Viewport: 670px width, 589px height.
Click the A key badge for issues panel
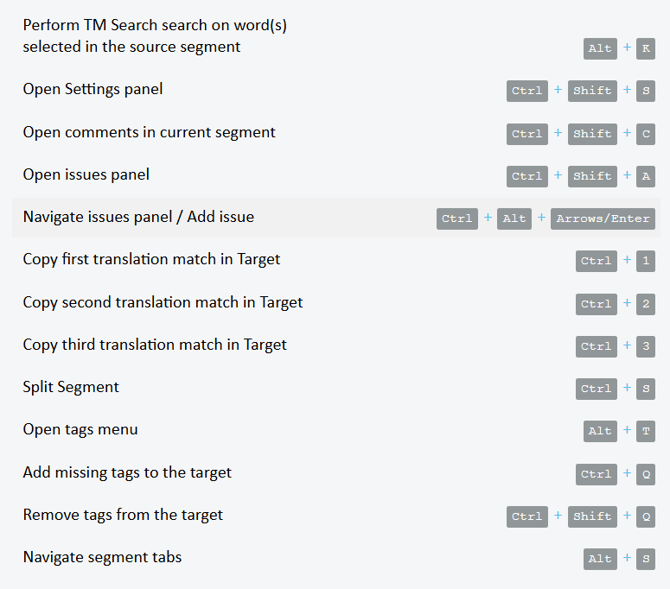[x=646, y=176]
